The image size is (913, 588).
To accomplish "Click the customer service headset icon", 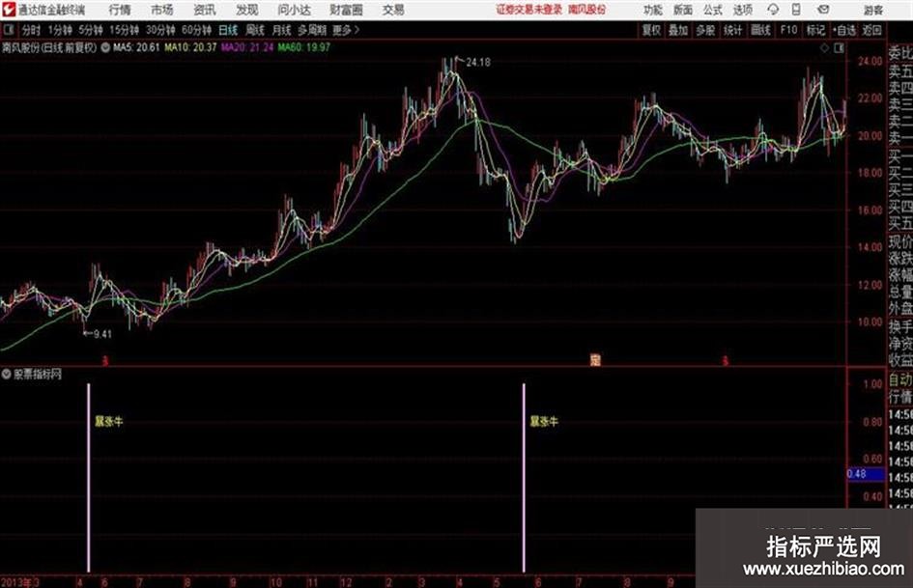I will pos(773,10).
